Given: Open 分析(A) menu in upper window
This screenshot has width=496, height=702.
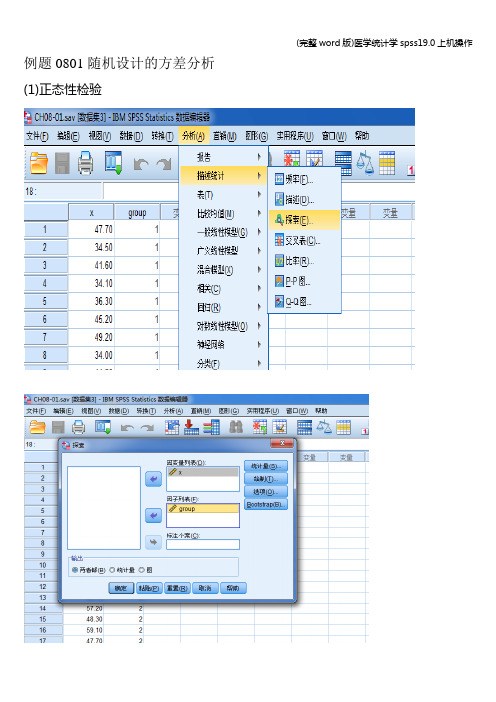Looking at the screenshot, I should tap(193, 136).
